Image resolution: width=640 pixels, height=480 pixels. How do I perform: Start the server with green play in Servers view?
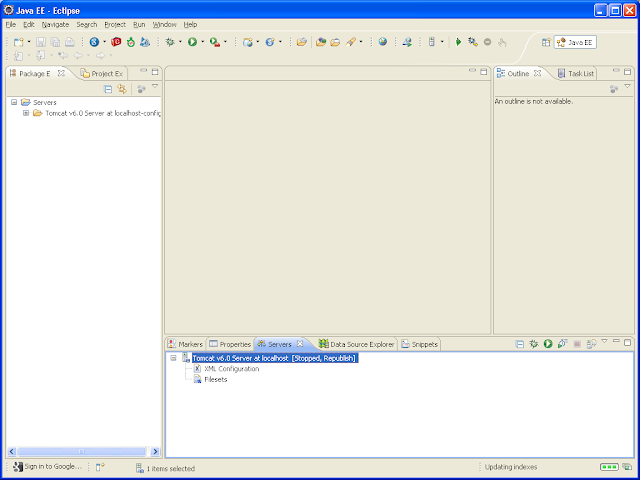(548, 344)
